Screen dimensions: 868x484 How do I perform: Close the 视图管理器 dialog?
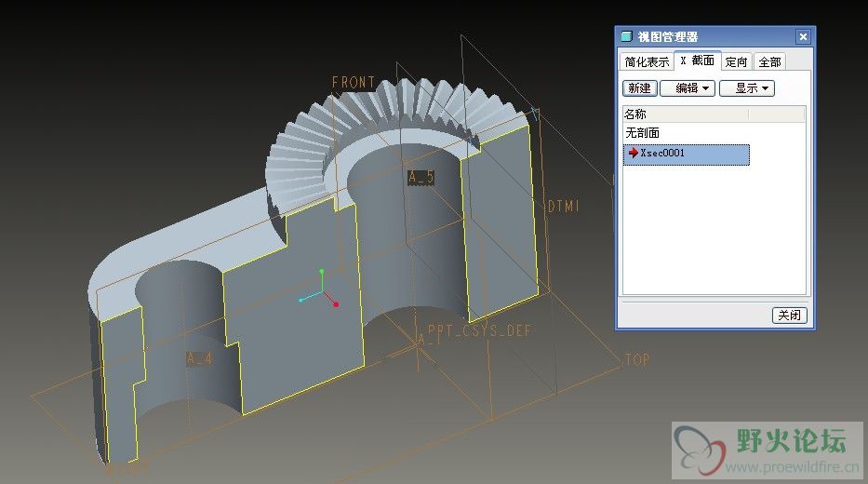tap(803, 36)
